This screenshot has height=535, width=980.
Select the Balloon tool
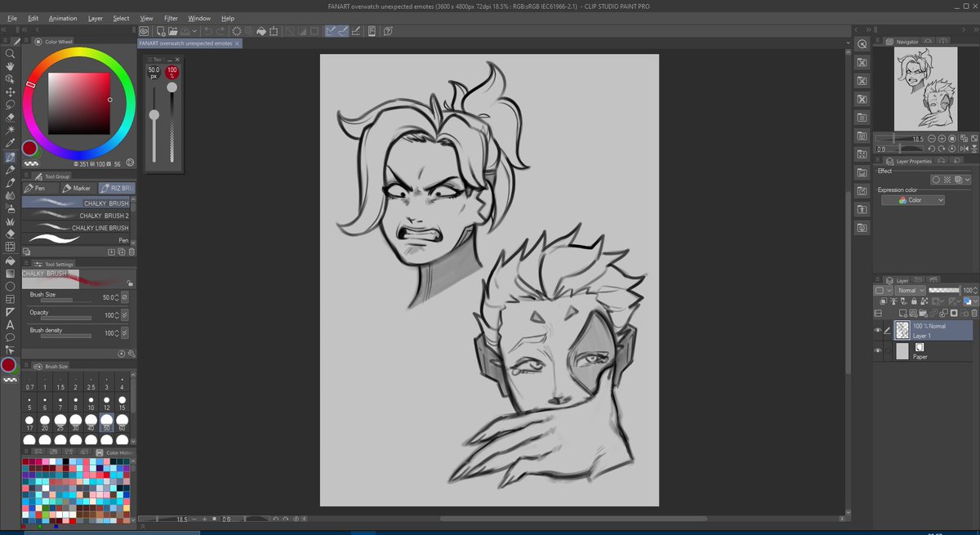[10, 337]
